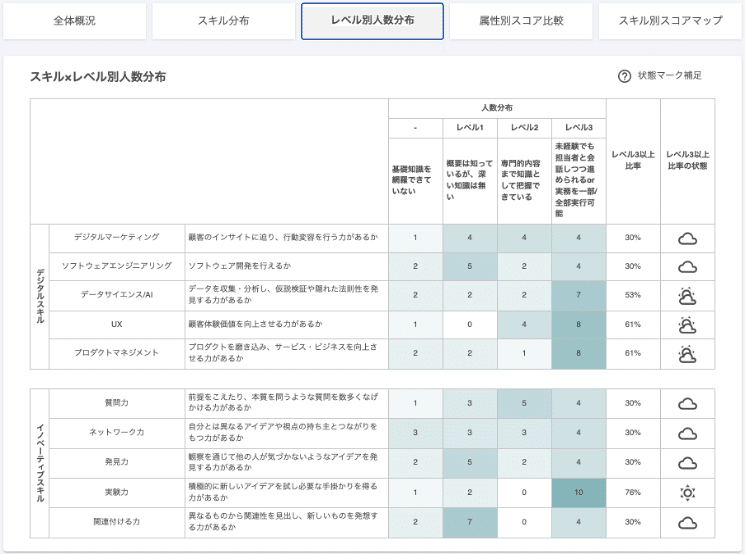746x554 pixels.
Task: Click the question mark help icon
Action: pyautogui.click(x=624, y=76)
